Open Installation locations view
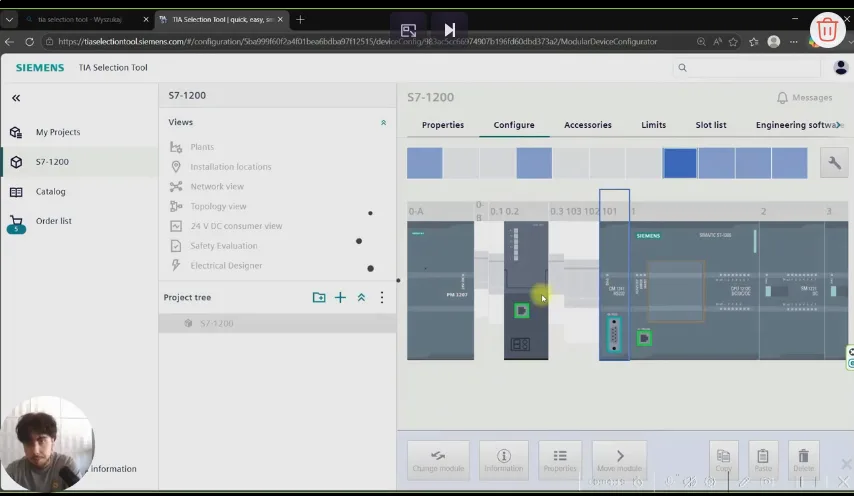Image resolution: width=854 pixels, height=496 pixels. coord(230,167)
